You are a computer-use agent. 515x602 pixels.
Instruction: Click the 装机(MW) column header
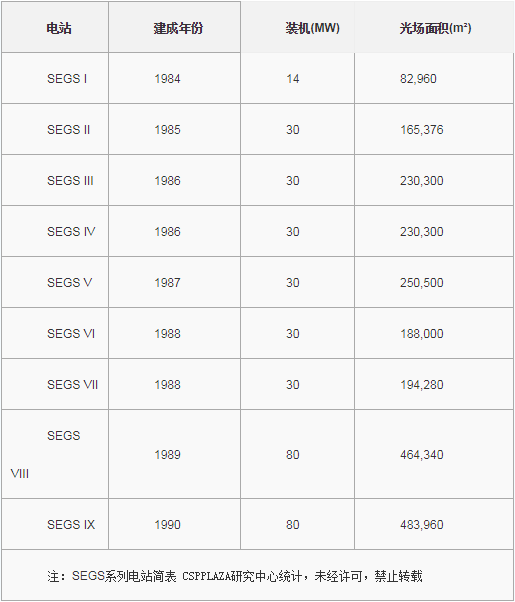coord(312,28)
